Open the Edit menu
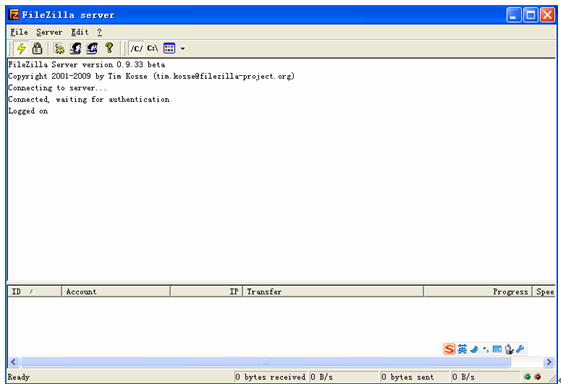This screenshot has width=561, height=388. click(80, 32)
